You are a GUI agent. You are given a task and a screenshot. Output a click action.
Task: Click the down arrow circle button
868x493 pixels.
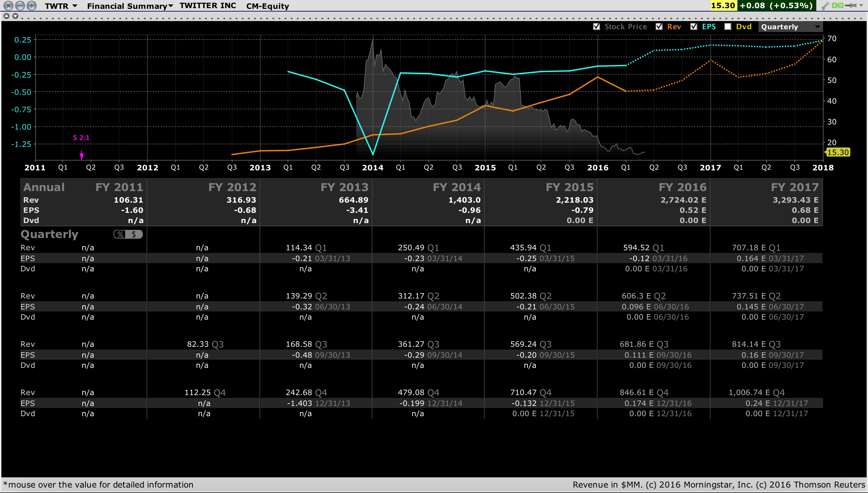(15, 16)
